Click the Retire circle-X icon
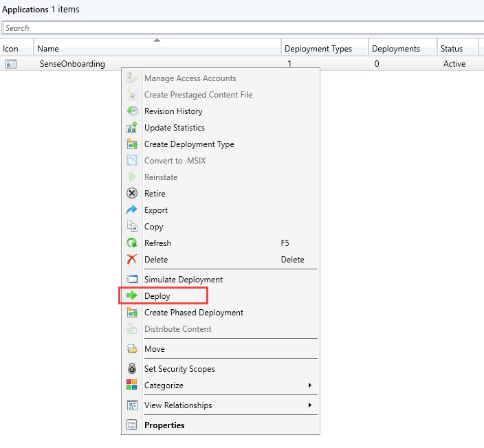Screen dimensions: 484x448 coord(133,194)
